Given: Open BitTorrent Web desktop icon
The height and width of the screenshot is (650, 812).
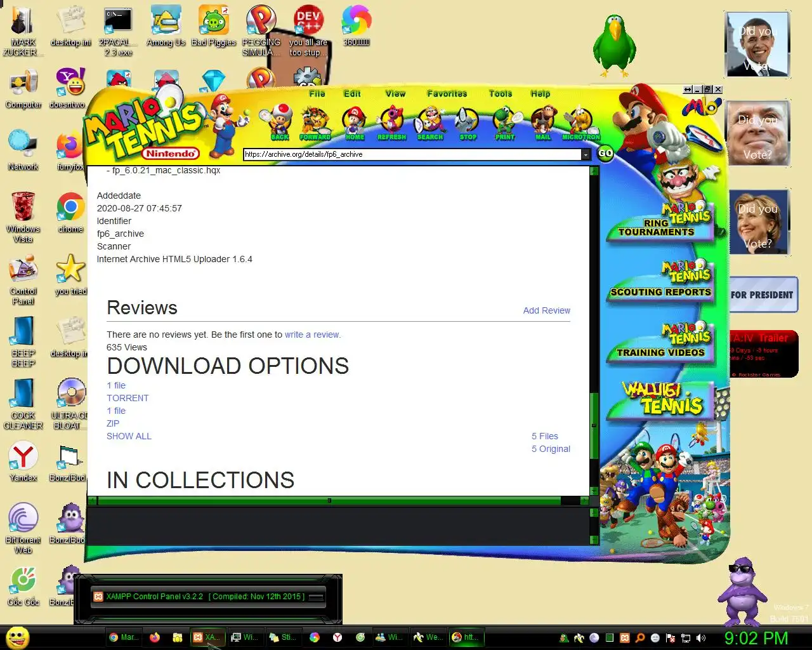Looking at the screenshot, I should (23, 528).
